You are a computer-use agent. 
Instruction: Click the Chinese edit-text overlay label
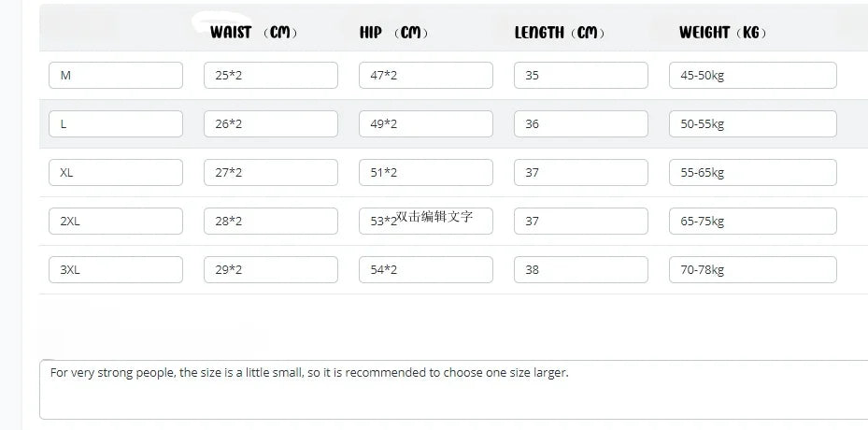pos(434,217)
